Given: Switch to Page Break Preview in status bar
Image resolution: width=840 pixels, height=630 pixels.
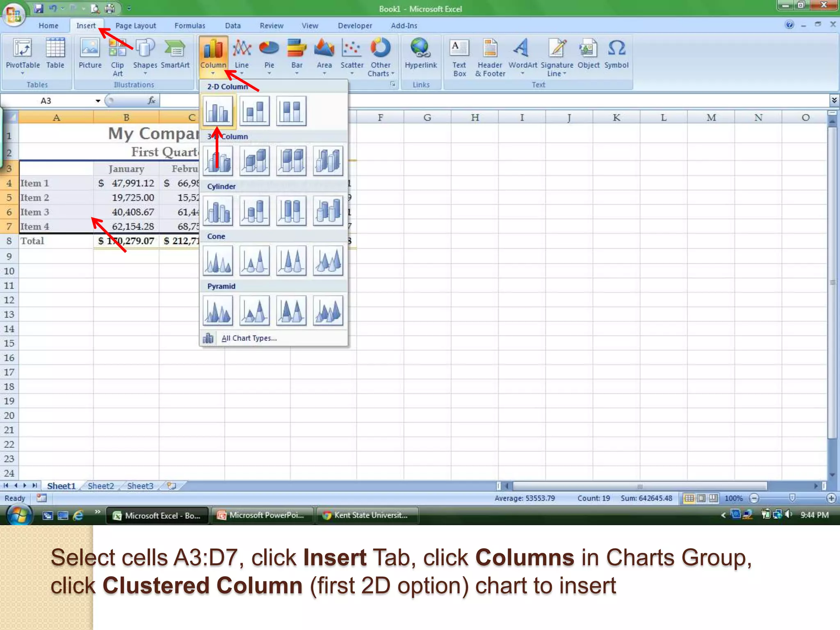Looking at the screenshot, I should (x=714, y=498).
